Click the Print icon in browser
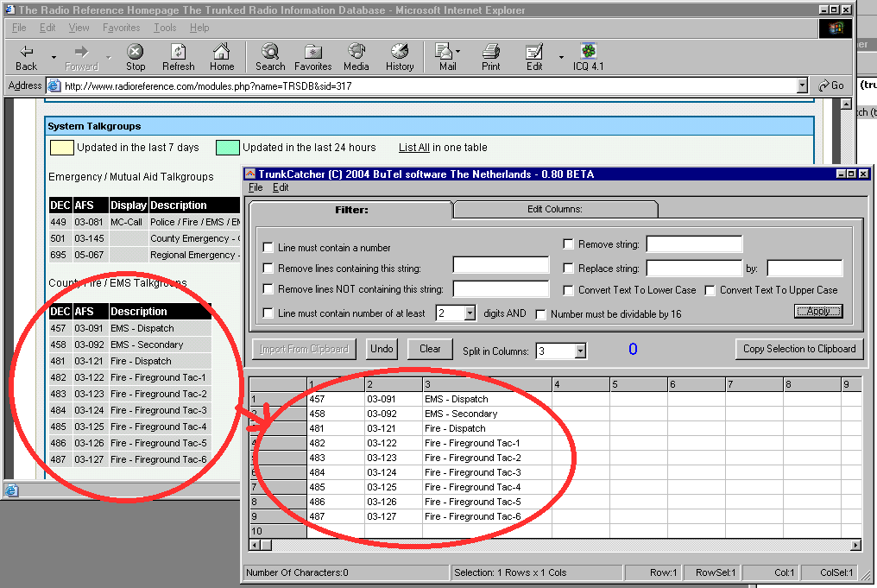 (490, 52)
